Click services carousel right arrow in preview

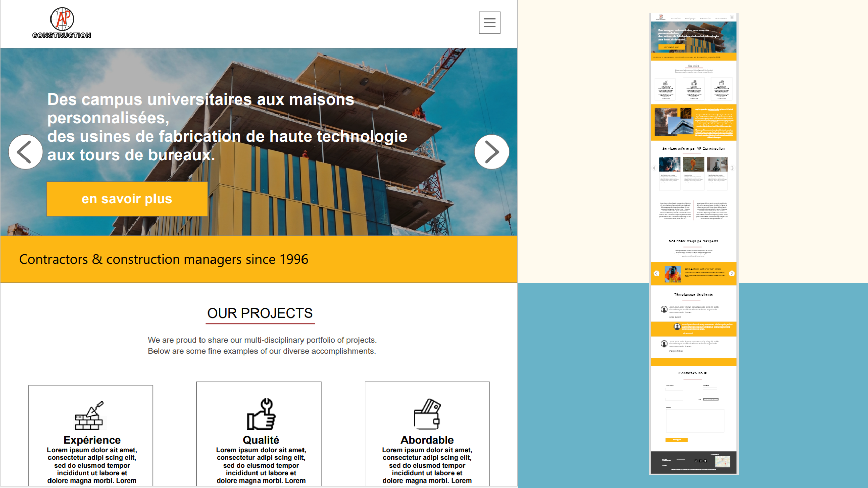coord(733,168)
